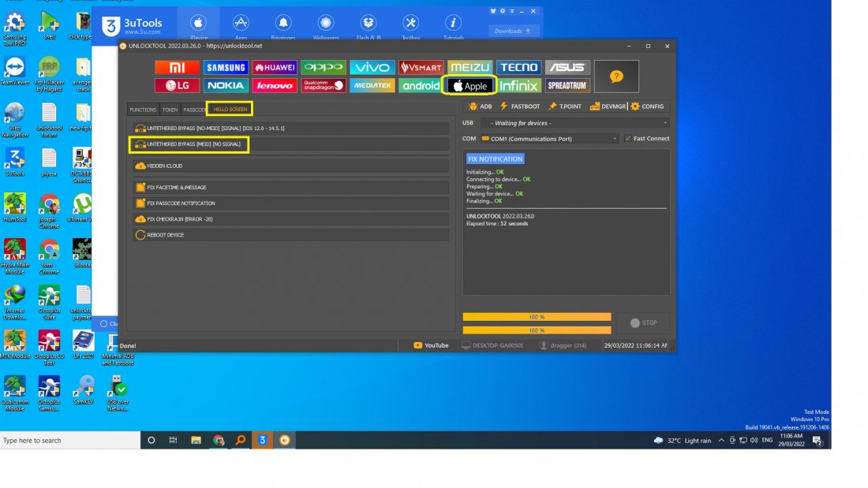Screen dimensions: 868x488
Task: Open the HELLO SCREEN tab
Action: [x=230, y=109]
